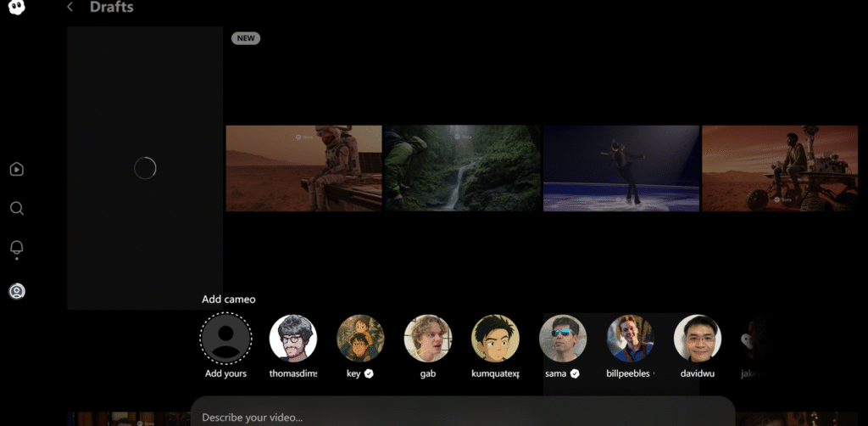This screenshot has width=868, height=426.
Task: Open the profile icon in sidebar
Action: point(16,291)
